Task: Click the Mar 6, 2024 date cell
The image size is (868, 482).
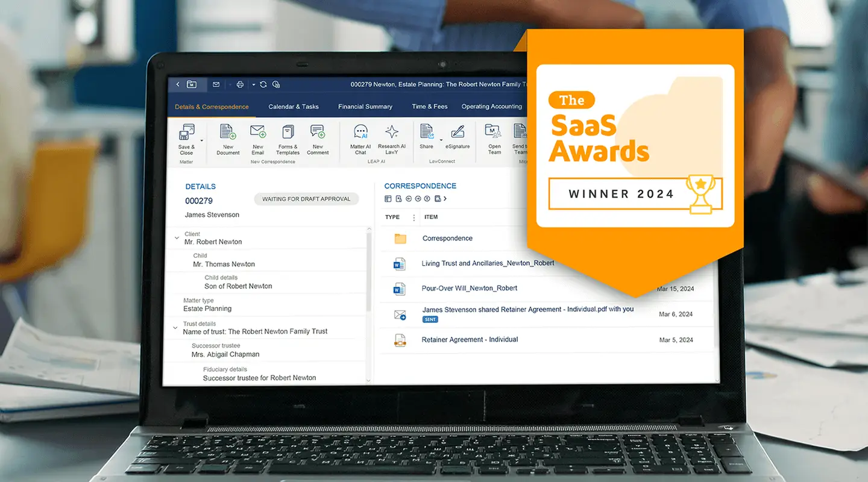Action: tap(676, 314)
